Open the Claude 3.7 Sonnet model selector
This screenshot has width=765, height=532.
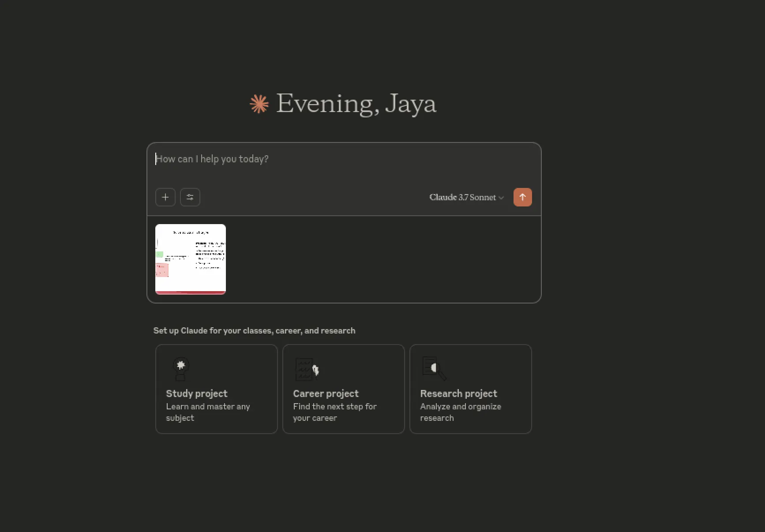click(x=467, y=197)
